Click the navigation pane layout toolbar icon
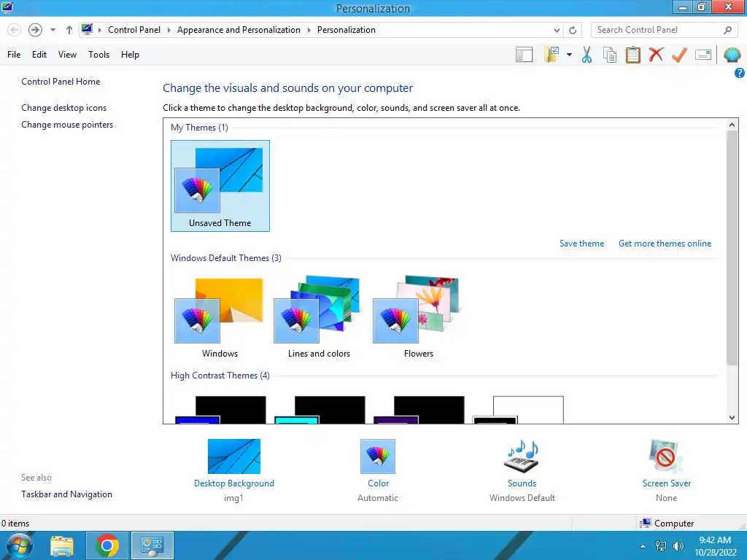747x560 pixels. 524,55
